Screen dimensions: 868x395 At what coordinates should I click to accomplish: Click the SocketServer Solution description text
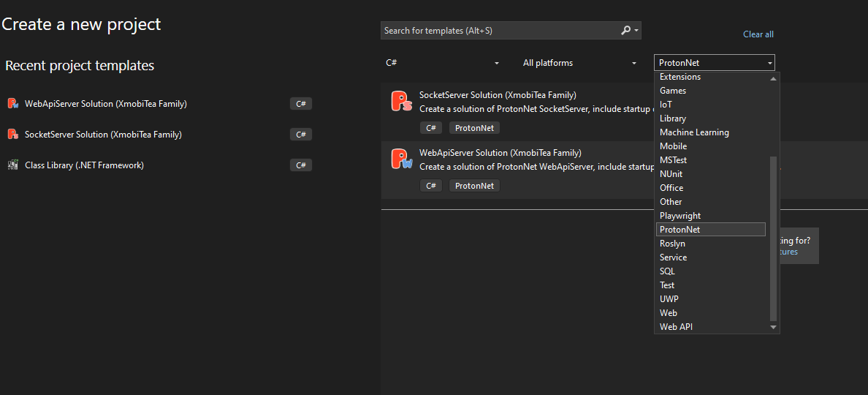pos(536,108)
